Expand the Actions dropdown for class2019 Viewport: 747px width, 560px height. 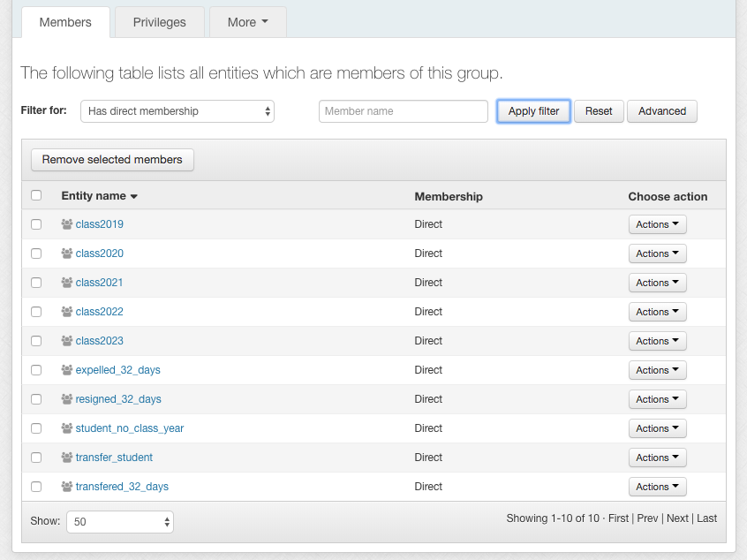coord(657,224)
